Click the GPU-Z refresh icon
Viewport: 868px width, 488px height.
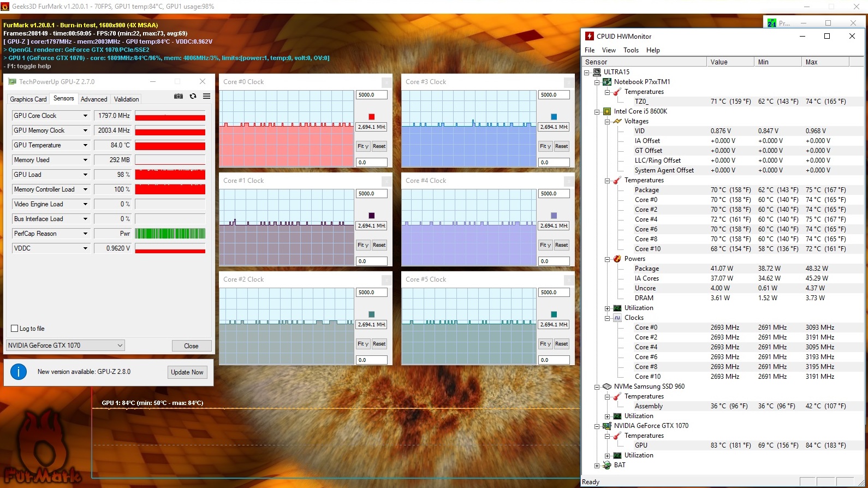193,96
